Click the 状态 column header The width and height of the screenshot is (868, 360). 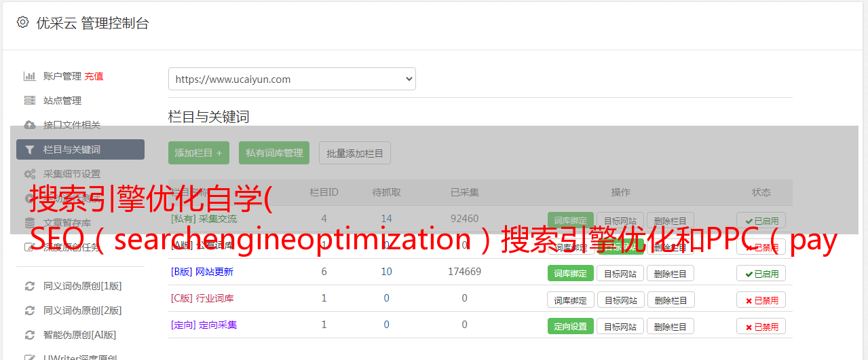(761, 192)
